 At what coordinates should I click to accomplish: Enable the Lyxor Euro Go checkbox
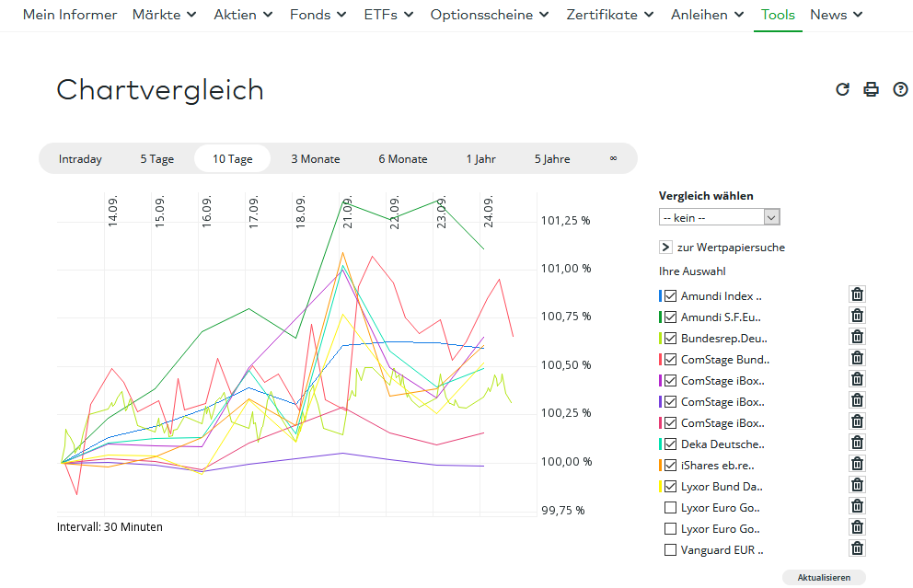coord(669,507)
